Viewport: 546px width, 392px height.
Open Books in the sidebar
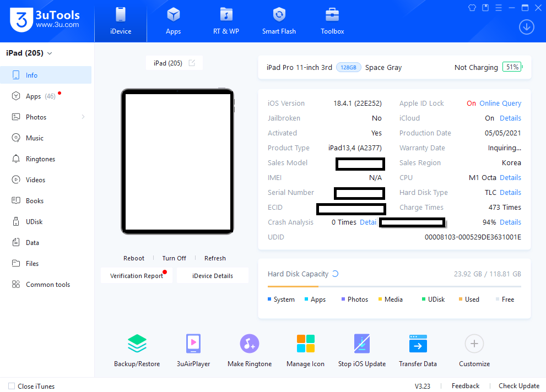[x=46, y=200]
